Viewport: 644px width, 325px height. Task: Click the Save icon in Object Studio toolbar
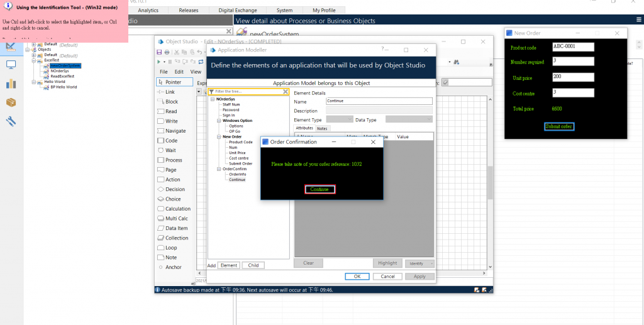(159, 52)
